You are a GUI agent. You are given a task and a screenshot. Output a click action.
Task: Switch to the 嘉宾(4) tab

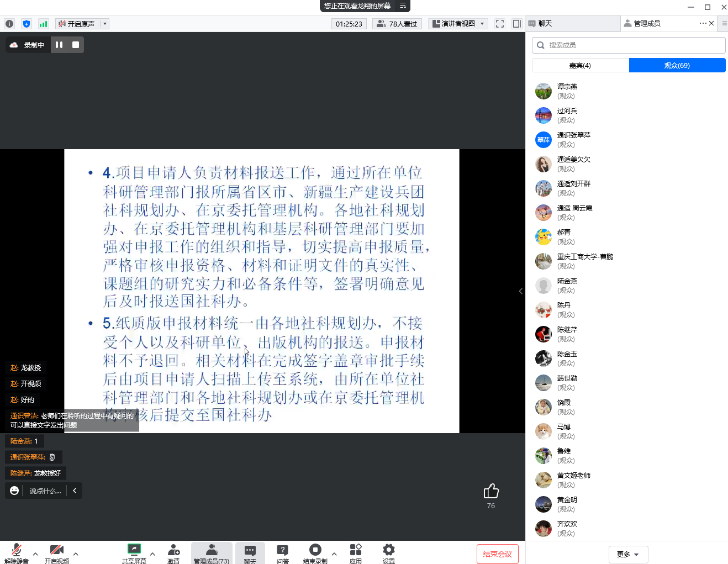[580, 65]
